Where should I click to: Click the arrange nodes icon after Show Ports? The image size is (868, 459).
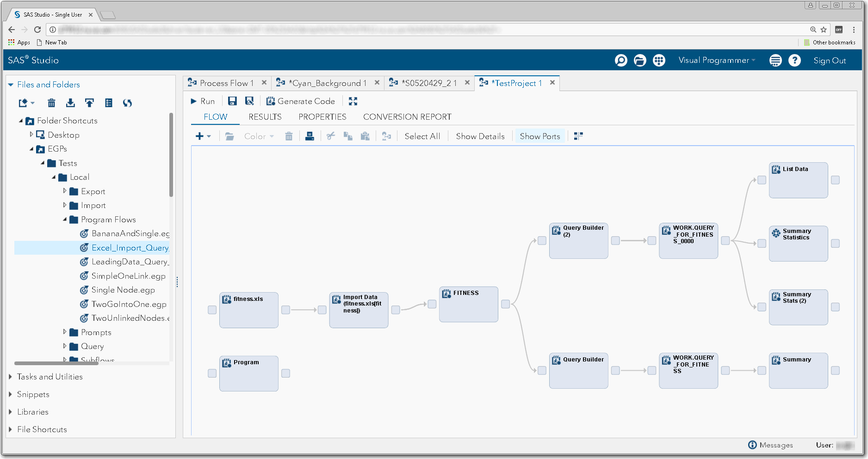[x=578, y=136]
